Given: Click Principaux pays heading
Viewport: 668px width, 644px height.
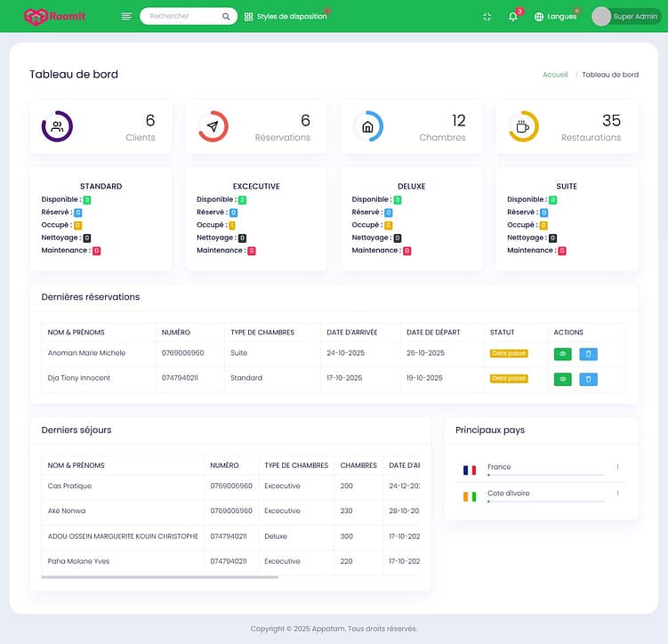Looking at the screenshot, I should coord(490,431).
